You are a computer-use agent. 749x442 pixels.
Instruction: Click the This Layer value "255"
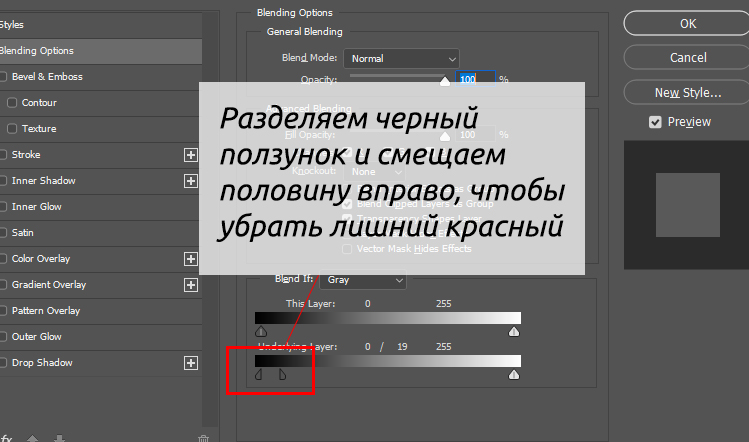pos(443,304)
